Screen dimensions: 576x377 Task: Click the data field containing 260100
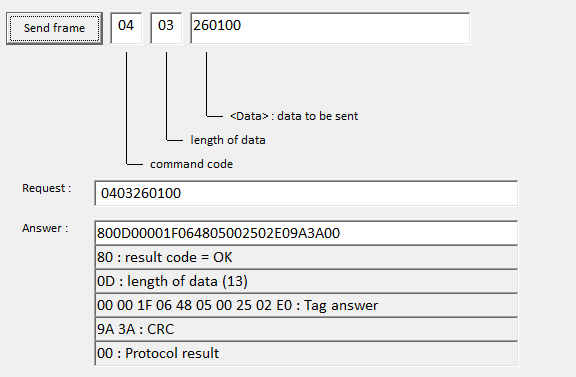[330, 28]
